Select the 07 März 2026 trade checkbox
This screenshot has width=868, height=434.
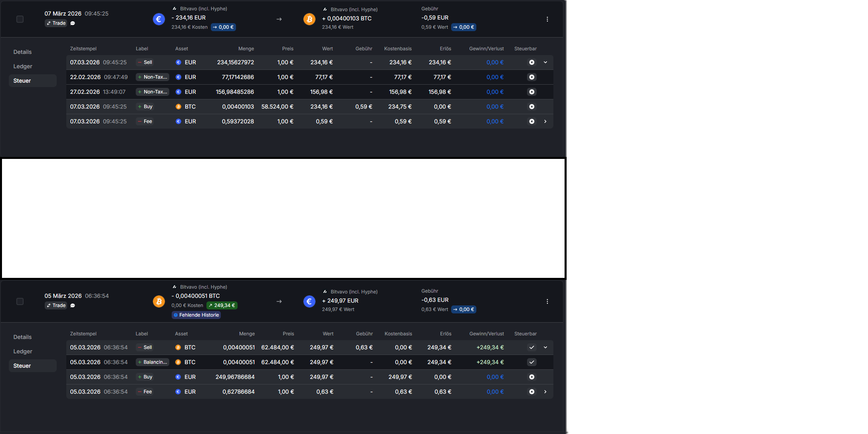click(20, 19)
